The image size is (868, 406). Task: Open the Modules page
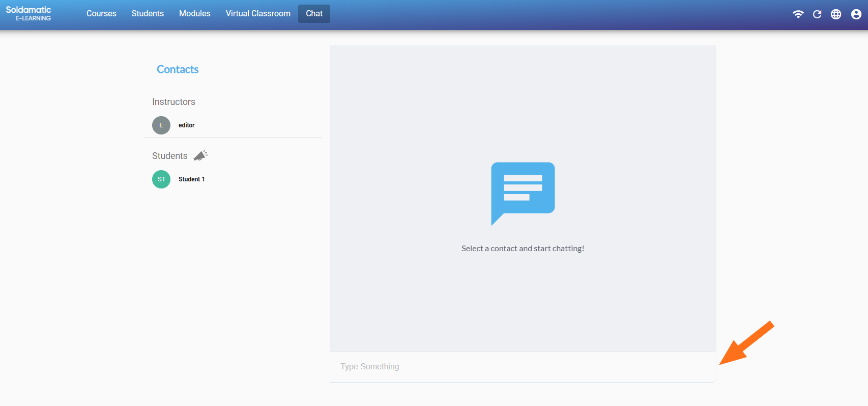[x=195, y=14]
